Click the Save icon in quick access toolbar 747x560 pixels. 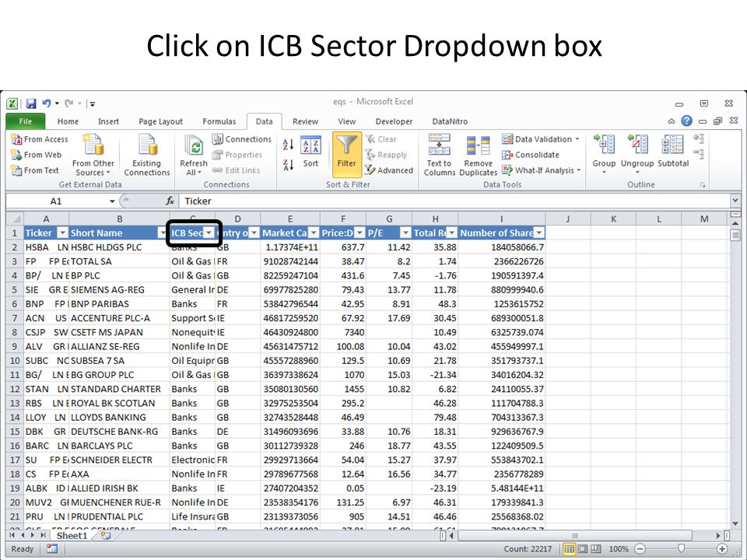tap(31, 103)
